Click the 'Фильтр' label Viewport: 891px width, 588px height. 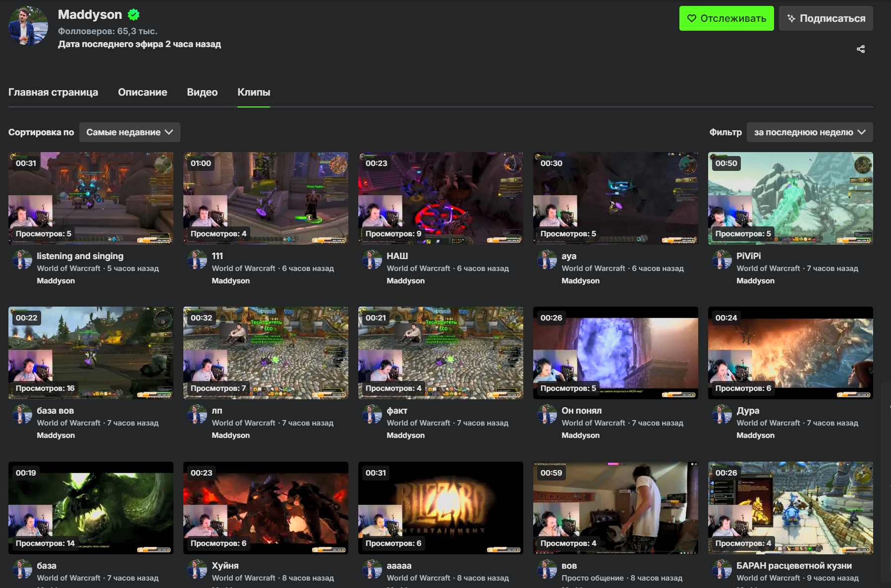pos(725,132)
